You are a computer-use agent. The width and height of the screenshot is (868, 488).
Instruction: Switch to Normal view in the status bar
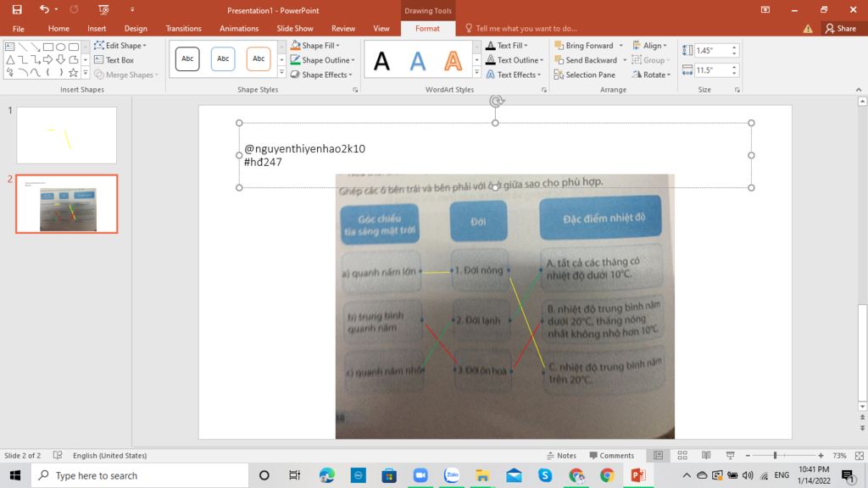pyautogui.click(x=658, y=455)
